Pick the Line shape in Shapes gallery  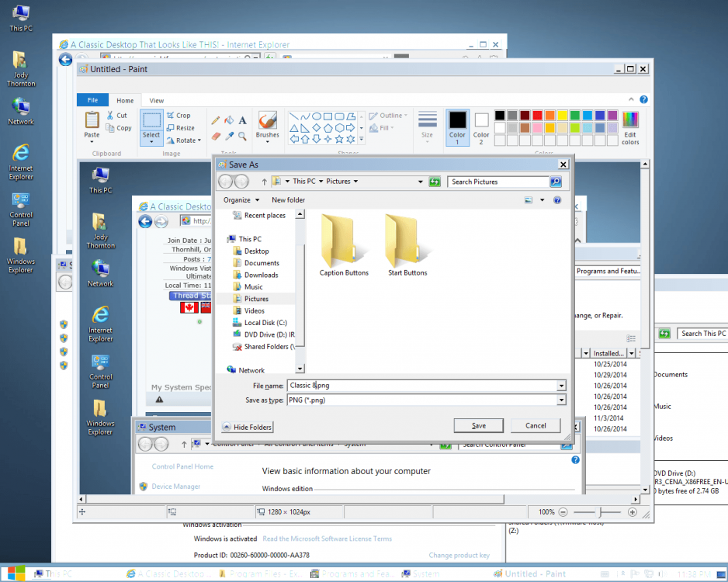pos(293,116)
